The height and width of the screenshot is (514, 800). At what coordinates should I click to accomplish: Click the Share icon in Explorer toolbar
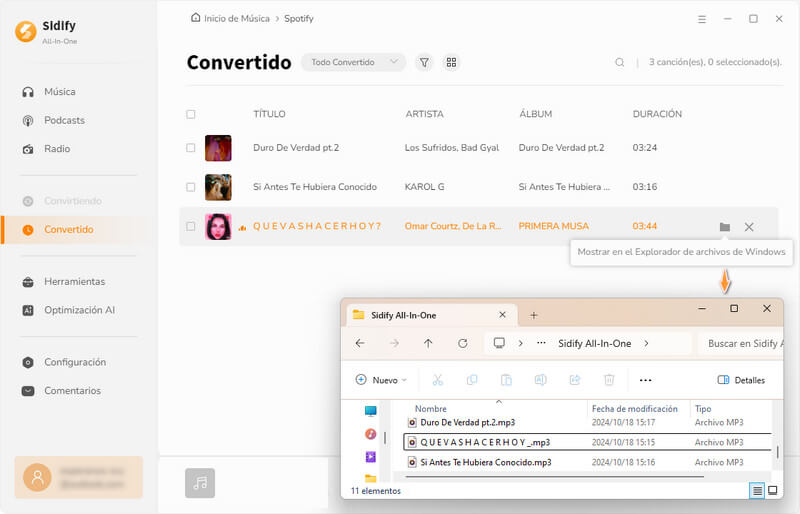(575, 380)
